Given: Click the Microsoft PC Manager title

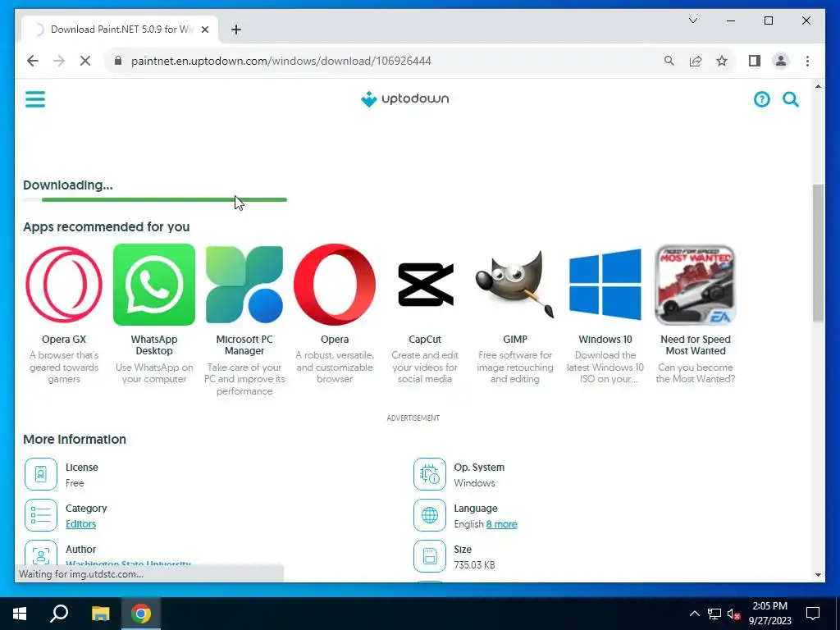Looking at the screenshot, I should (x=244, y=345).
